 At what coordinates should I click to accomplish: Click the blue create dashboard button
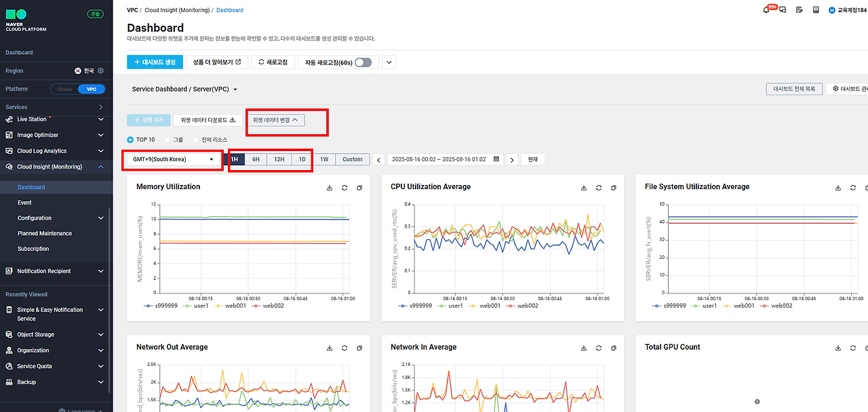point(155,62)
